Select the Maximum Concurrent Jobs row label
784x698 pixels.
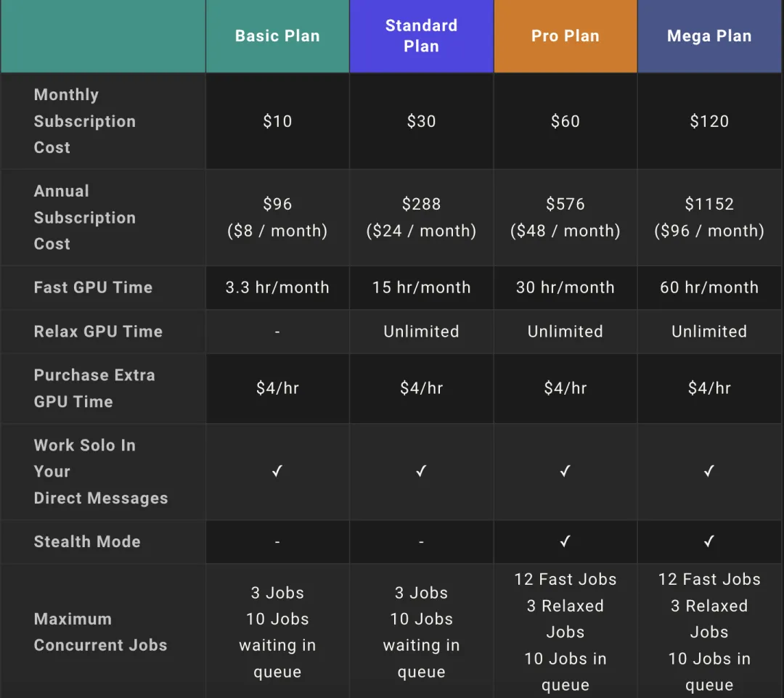tap(100, 632)
